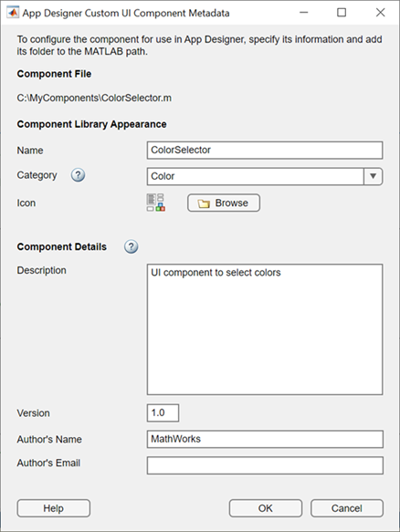Click the Version field showing 1.0
This screenshot has height=532, width=400.
point(163,412)
